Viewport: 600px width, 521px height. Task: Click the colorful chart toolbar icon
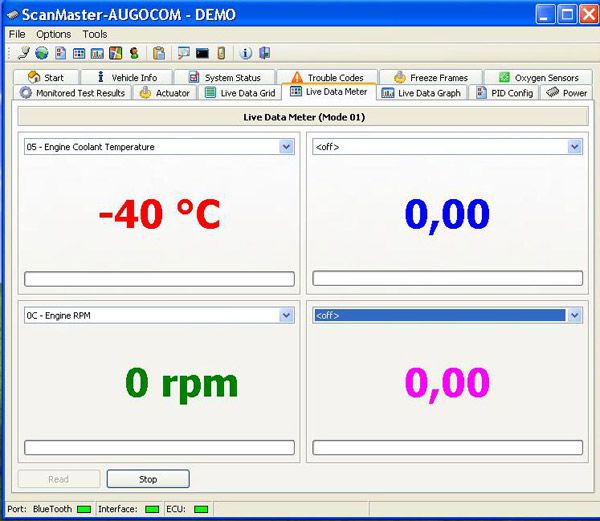[x=115, y=53]
